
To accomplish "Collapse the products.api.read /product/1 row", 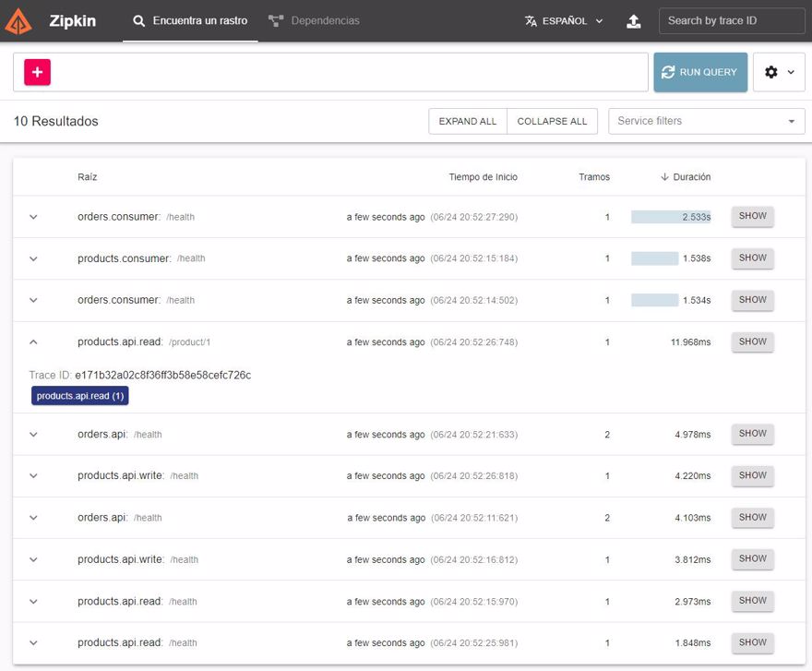I will pos(33,342).
